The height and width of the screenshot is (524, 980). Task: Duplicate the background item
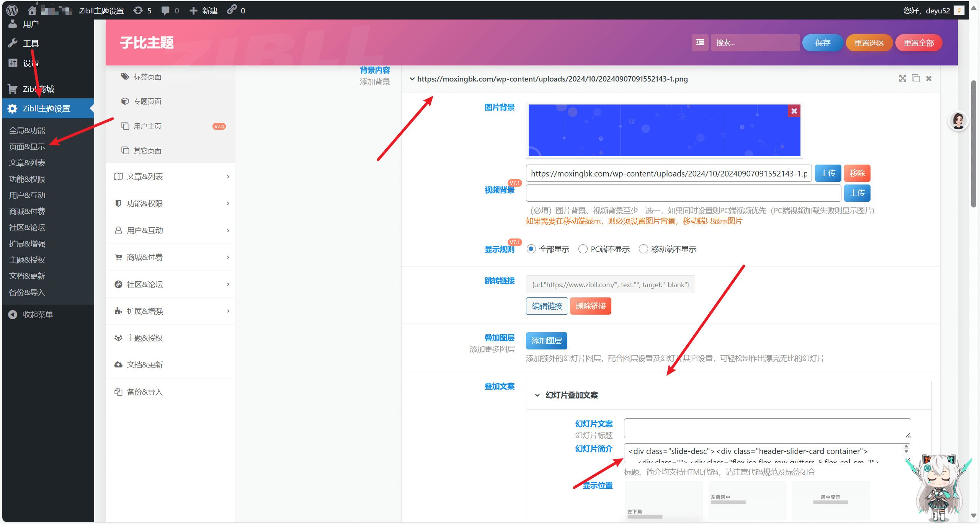tap(916, 78)
